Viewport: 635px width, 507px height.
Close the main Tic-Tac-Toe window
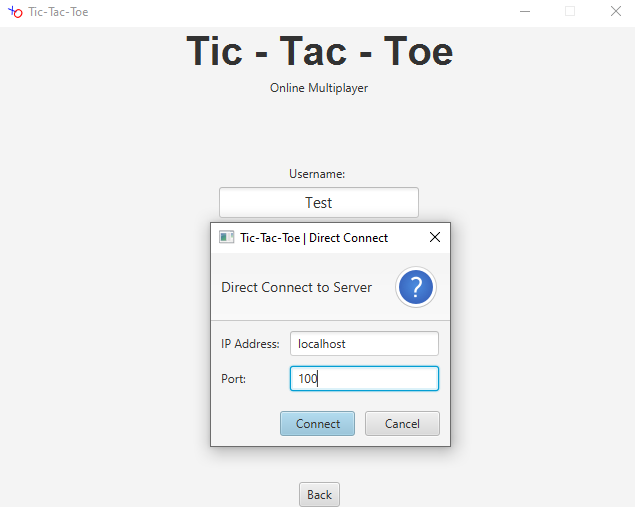click(x=616, y=11)
